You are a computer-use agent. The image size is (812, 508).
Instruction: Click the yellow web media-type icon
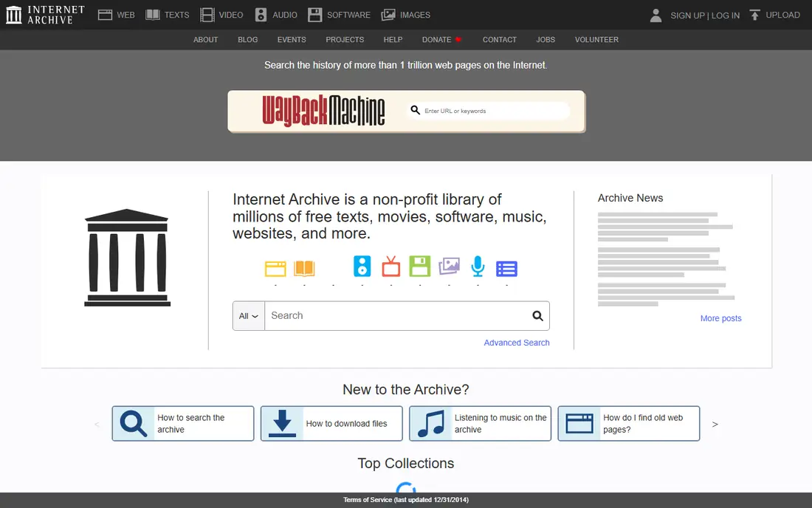coord(275,268)
